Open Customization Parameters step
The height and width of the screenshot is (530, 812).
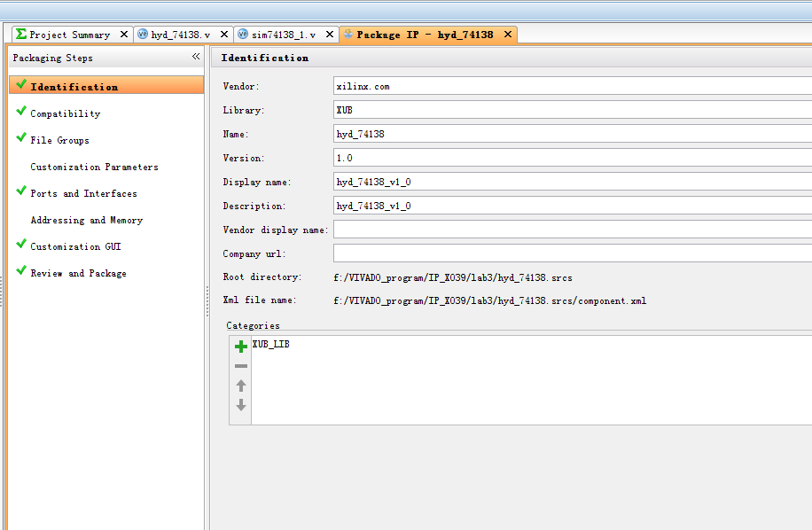pos(94,167)
